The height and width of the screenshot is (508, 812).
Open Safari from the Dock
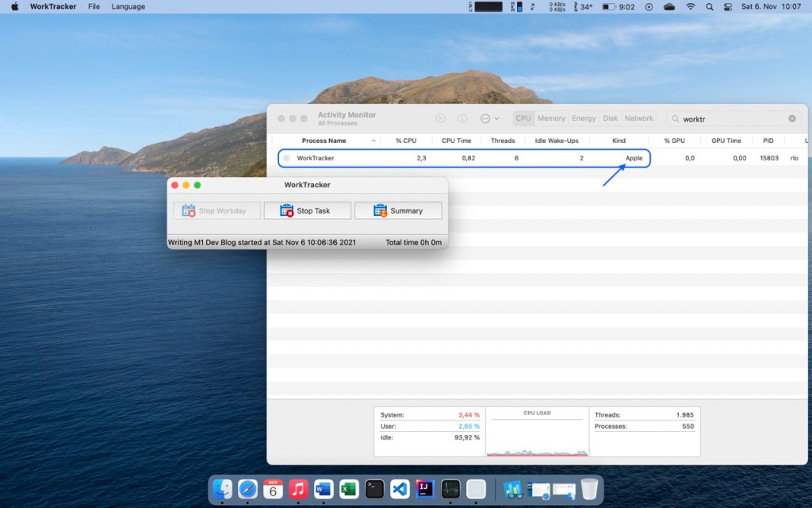[247, 489]
